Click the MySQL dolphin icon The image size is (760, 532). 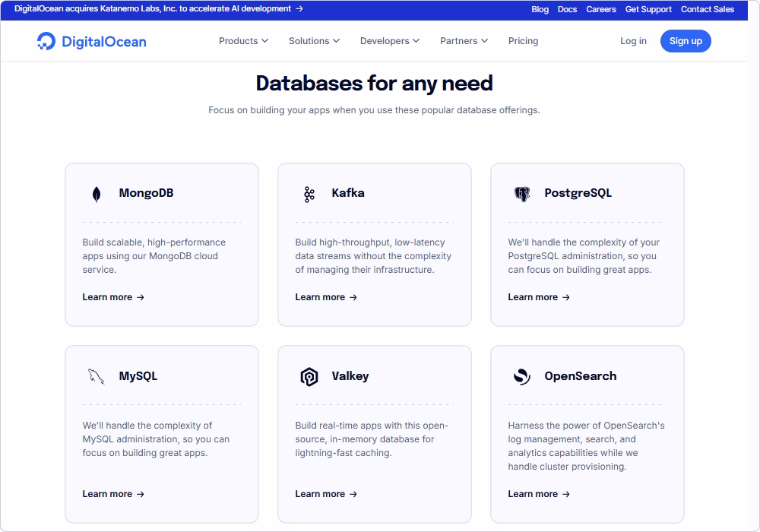[x=96, y=376]
